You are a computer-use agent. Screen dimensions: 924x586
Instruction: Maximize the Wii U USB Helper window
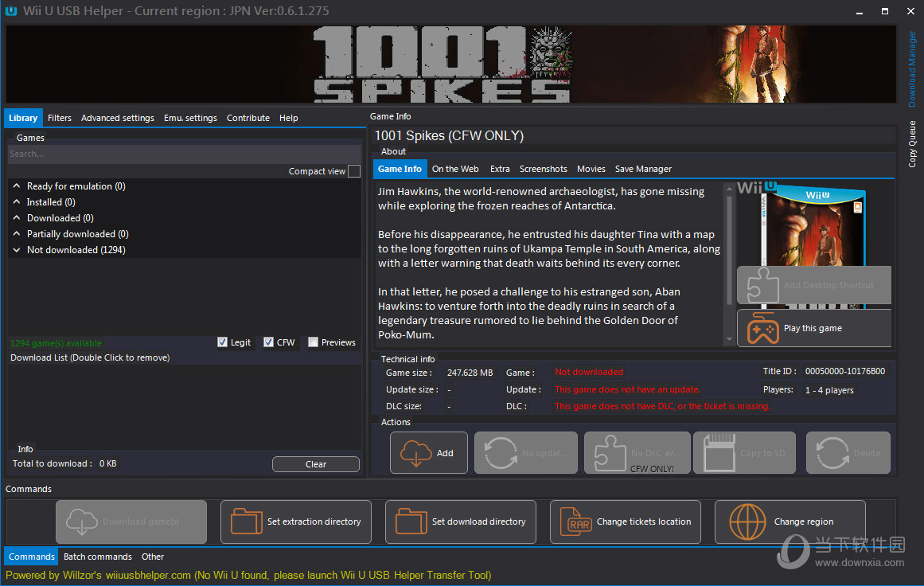[x=884, y=11]
